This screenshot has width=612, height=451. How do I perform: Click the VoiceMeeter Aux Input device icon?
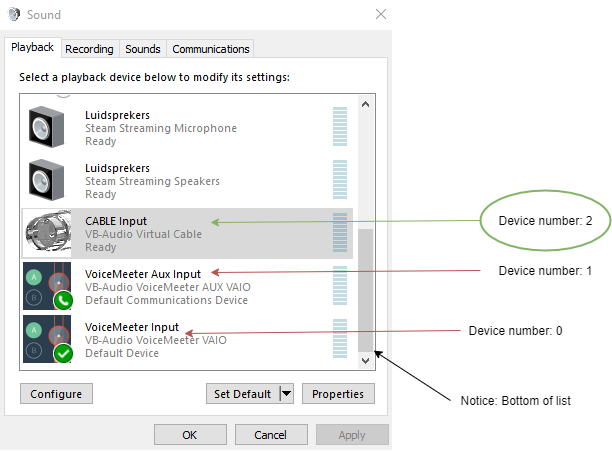[48, 286]
